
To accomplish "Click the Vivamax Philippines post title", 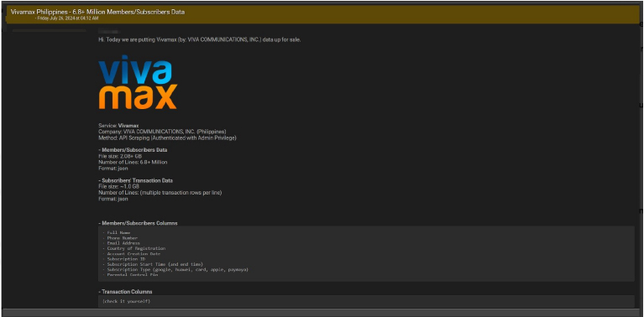I will (x=97, y=12).
